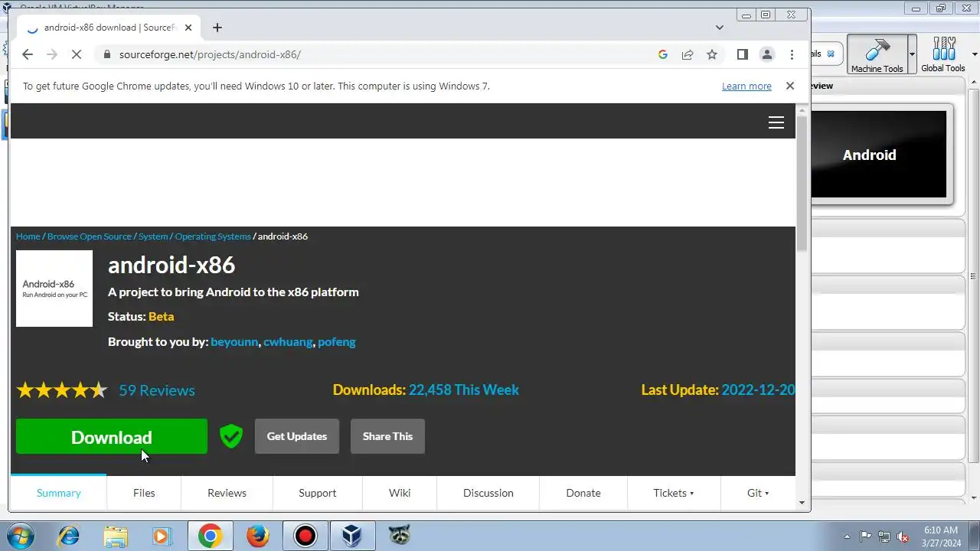The height and width of the screenshot is (551, 980).
Task: Click the address bar URL field
Action: 383,54
